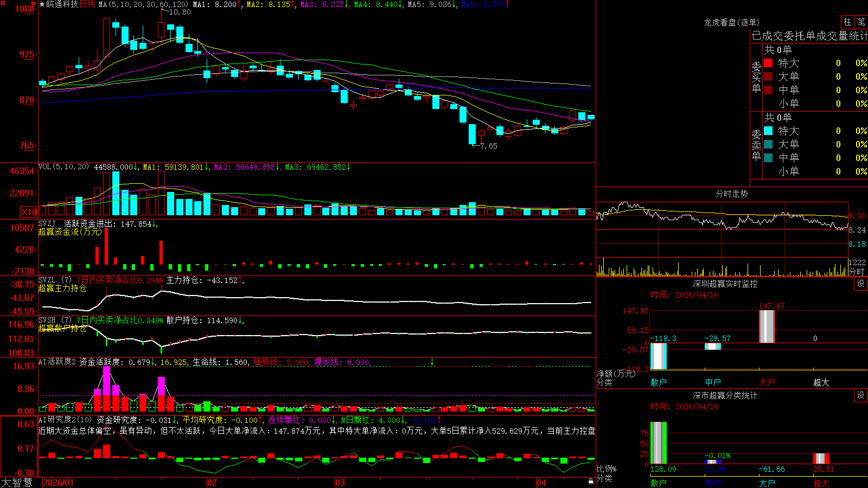This screenshot has width=868, height=488.
Task: Click the green down arrow in AI活跃度2 panel
Action: click(x=432, y=362)
